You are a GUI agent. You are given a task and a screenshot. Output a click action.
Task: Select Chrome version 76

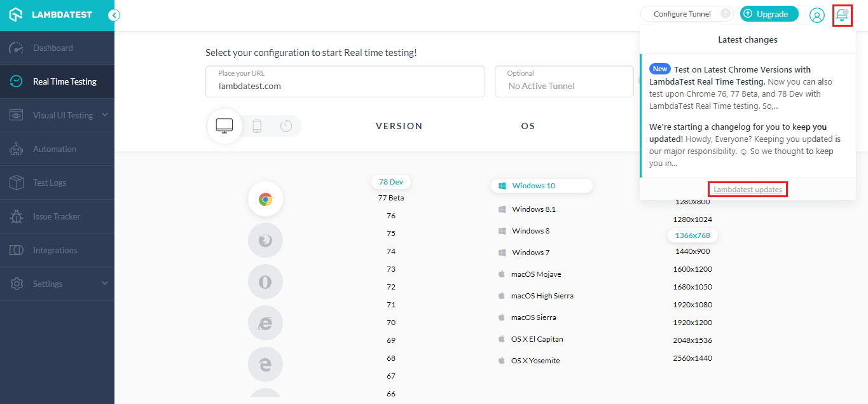click(391, 216)
